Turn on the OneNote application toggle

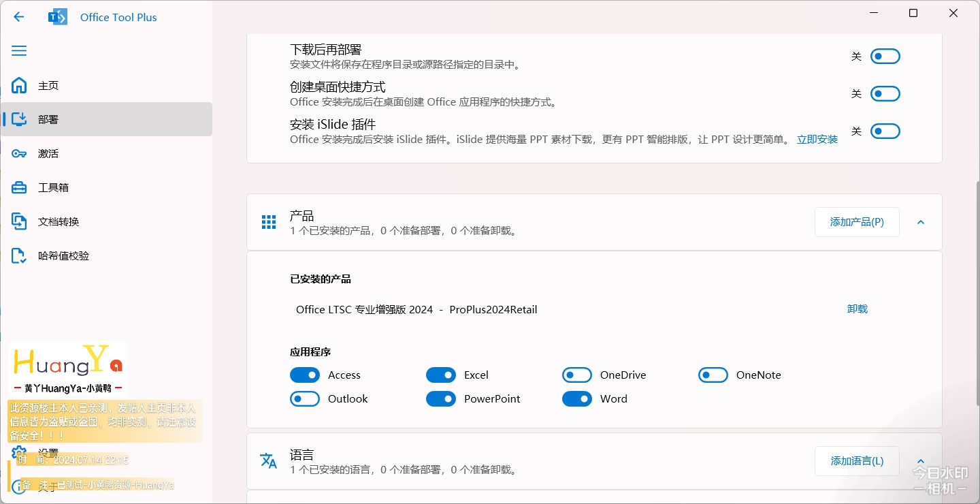pos(713,375)
